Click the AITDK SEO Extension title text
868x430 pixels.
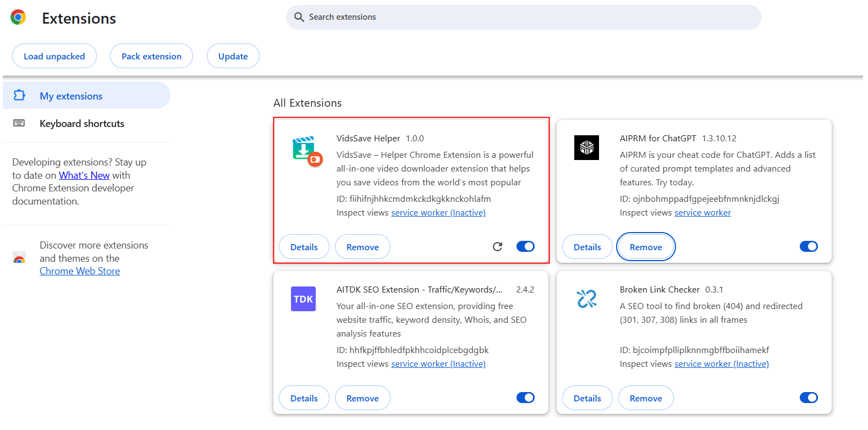click(420, 290)
